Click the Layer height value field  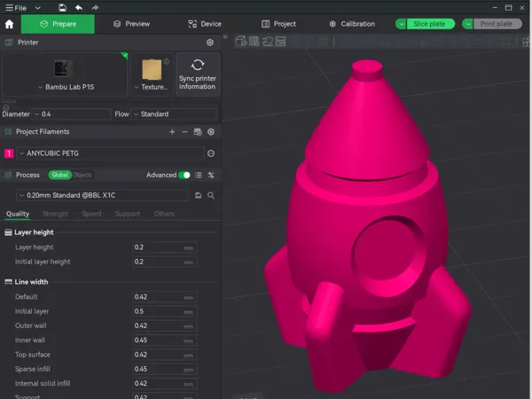click(x=164, y=247)
